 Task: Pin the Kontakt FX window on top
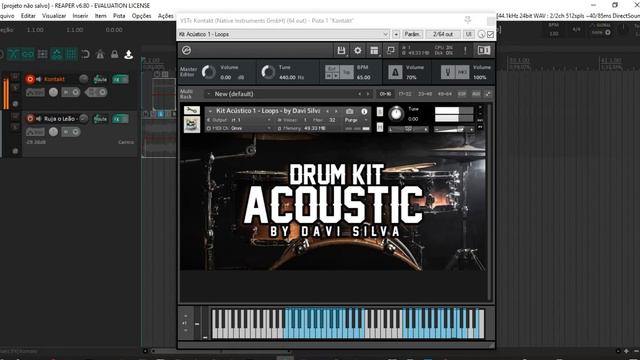[x=468, y=20]
